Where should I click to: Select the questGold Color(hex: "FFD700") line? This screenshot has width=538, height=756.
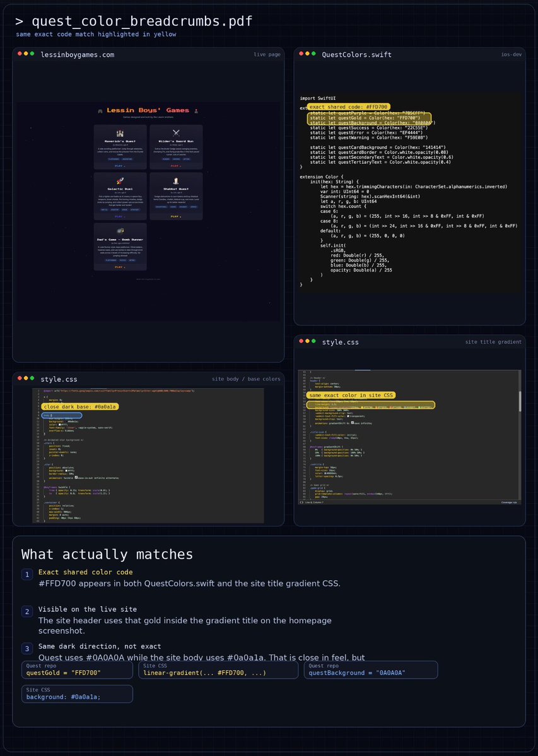365,118
